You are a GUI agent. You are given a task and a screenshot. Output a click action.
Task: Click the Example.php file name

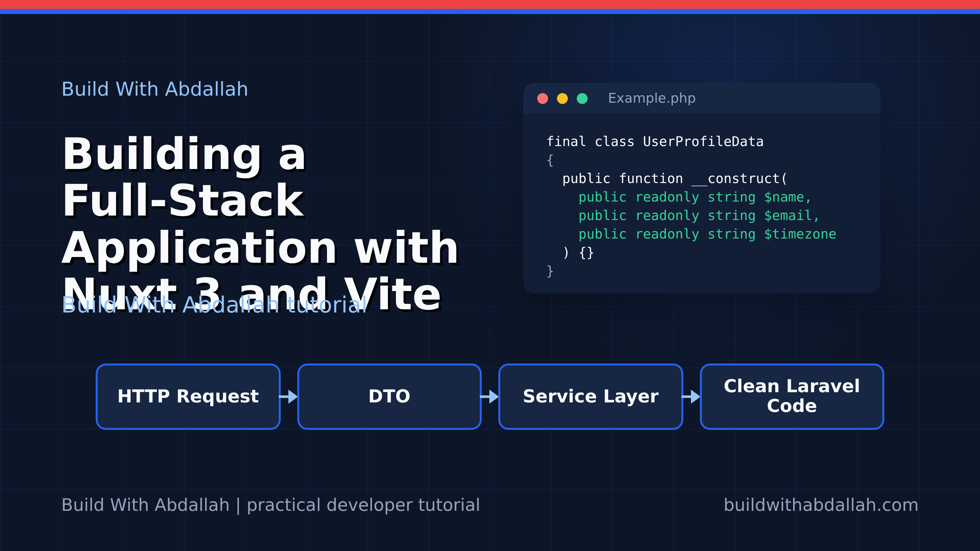(652, 99)
